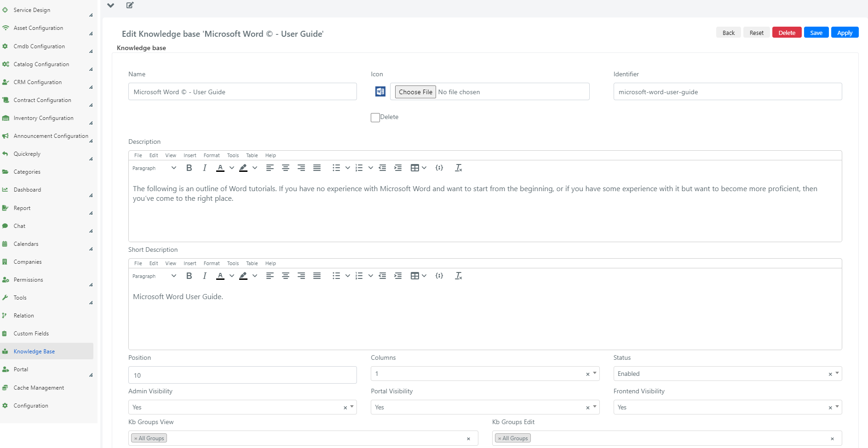Toggle bold in Description editor toolbar
The width and height of the screenshot is (868, 448).
point(189,168)
